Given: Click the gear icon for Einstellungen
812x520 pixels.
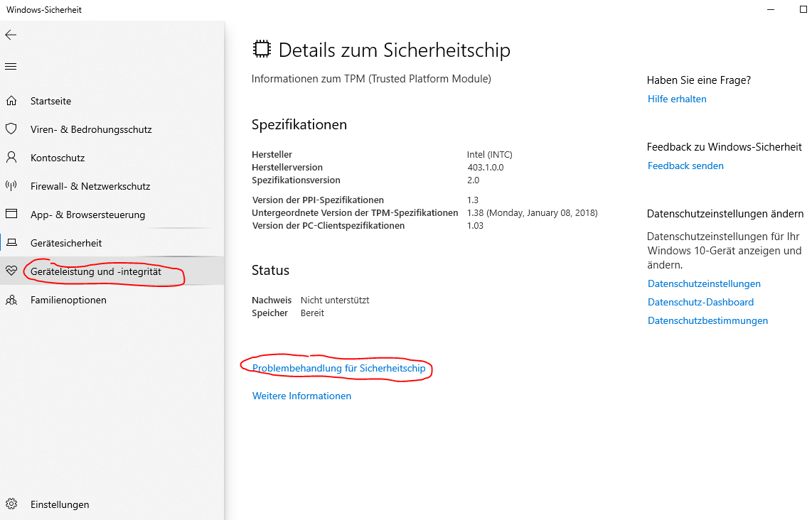Looking at the screenshot, I should pyautogui.click(x=11, y=504).
